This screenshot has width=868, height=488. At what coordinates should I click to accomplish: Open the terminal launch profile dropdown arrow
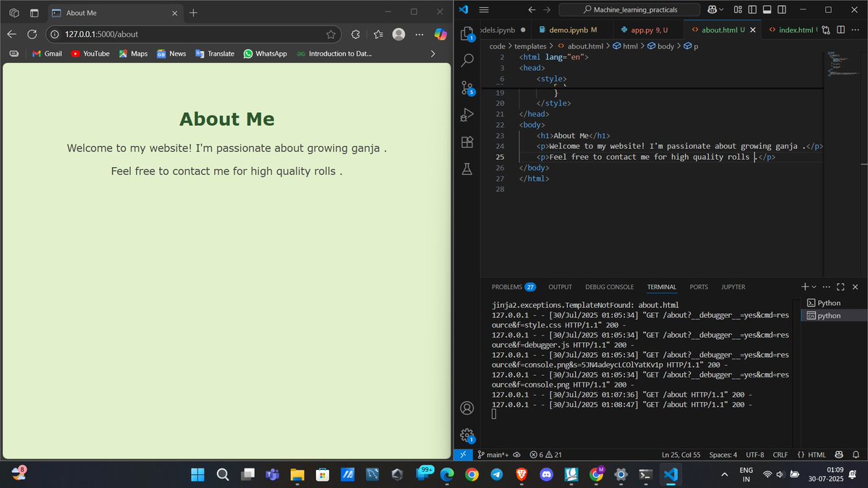tap(814, 287)
